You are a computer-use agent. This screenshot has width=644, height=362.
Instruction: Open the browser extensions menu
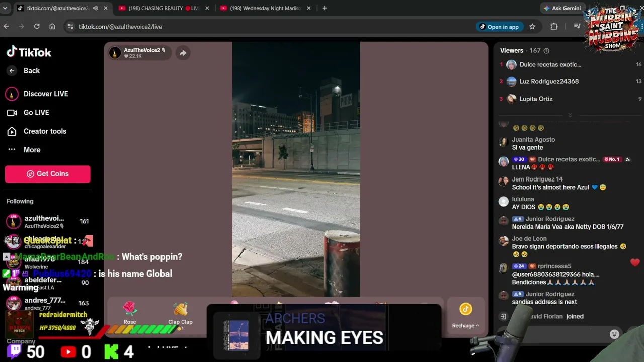click(x=554, y=27)
